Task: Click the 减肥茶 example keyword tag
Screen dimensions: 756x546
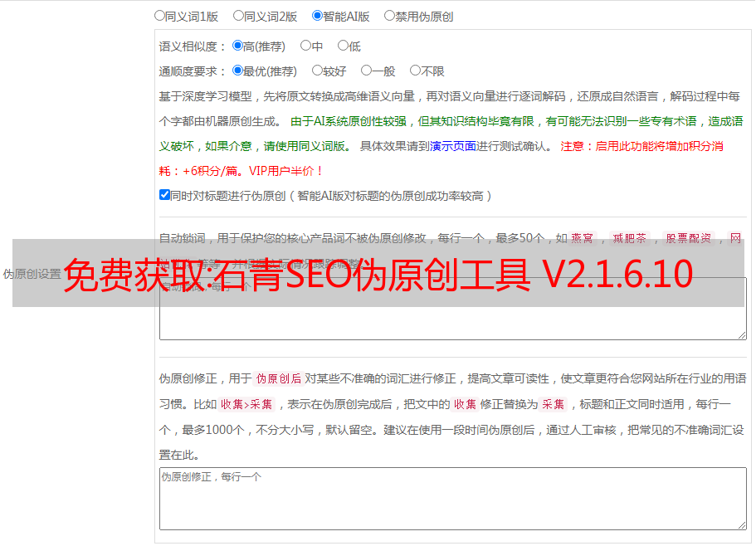Action: [629, 238]
